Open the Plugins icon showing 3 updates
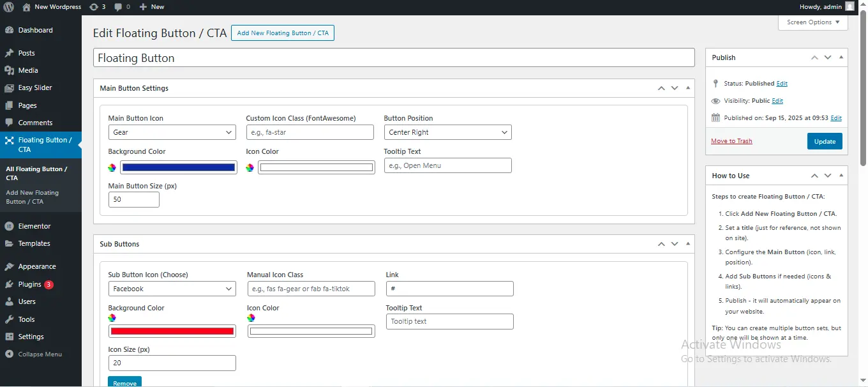Screen dimensions: 868x387 10,284
